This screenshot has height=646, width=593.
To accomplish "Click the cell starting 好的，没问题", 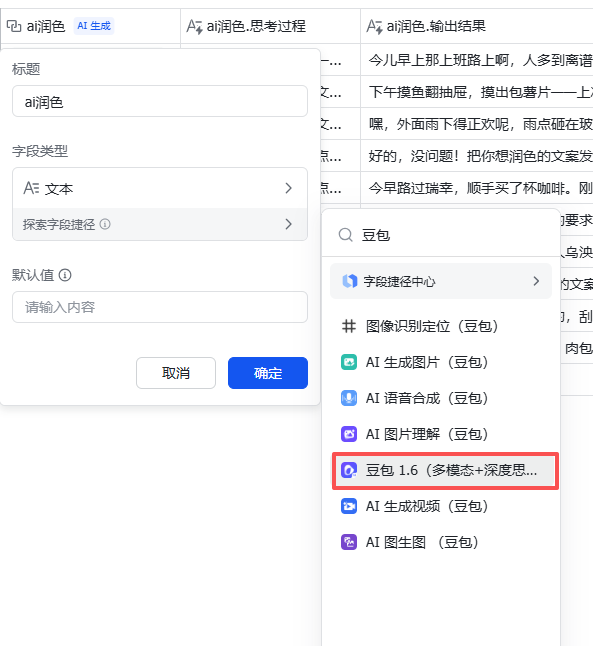I will (x=477, y=156).
